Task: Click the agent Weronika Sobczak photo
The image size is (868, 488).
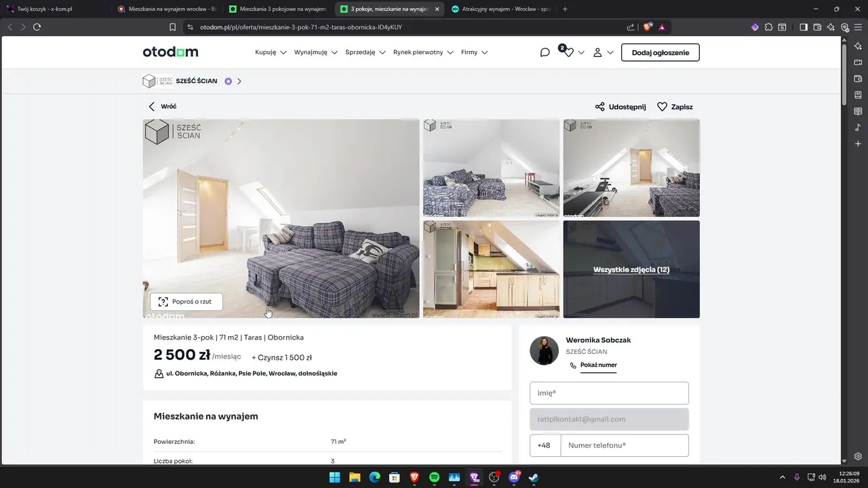Action: [x=544, y=350]
